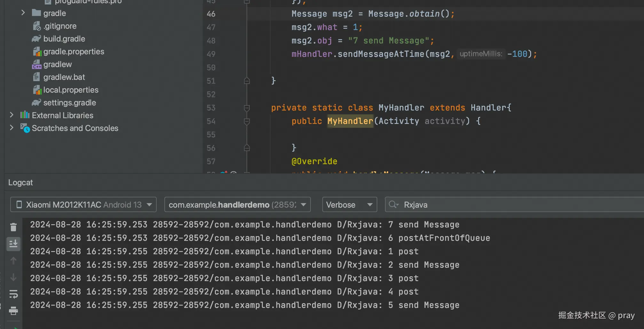Click msg2.what on line 47
Viewport: 644px width, 329px height.
click(x=314, y=27)
